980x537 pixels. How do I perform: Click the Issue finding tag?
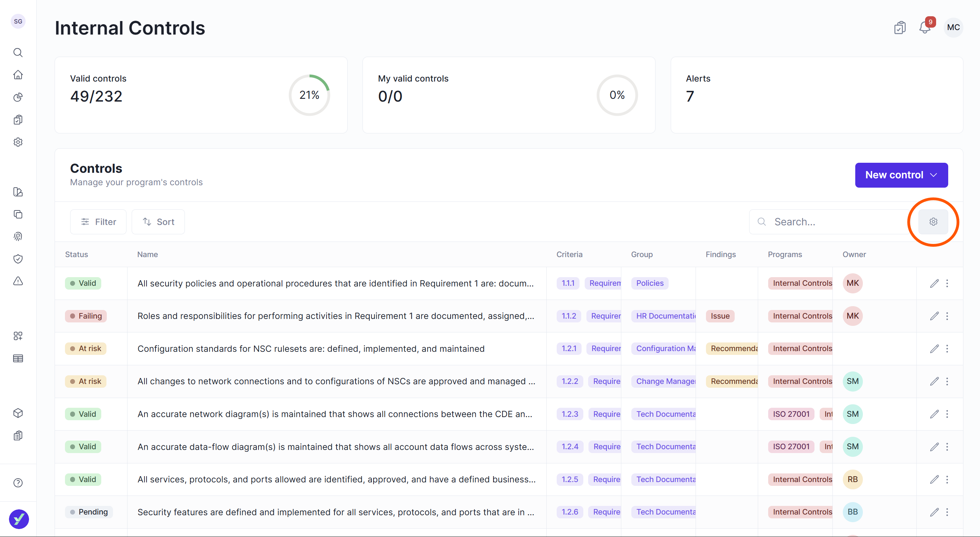coord(720,316)
